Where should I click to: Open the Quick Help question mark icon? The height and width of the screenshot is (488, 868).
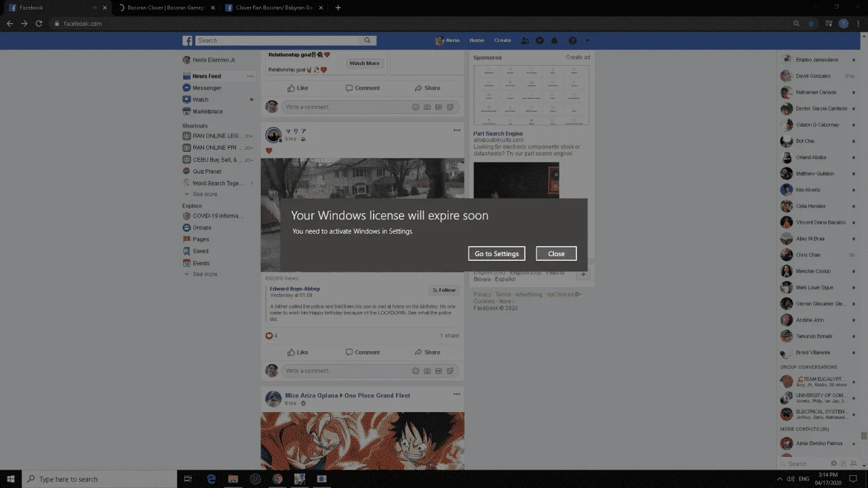tap(572, 41)
